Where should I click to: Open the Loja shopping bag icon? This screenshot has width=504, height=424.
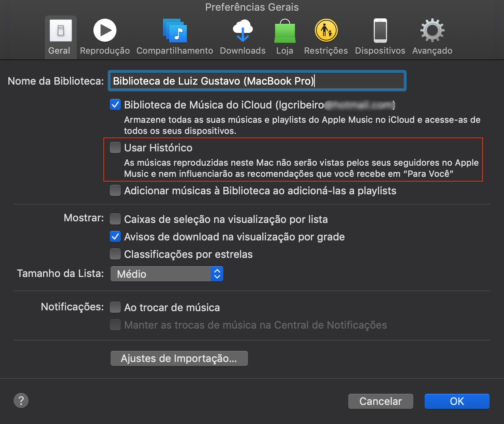click(285, 31)
